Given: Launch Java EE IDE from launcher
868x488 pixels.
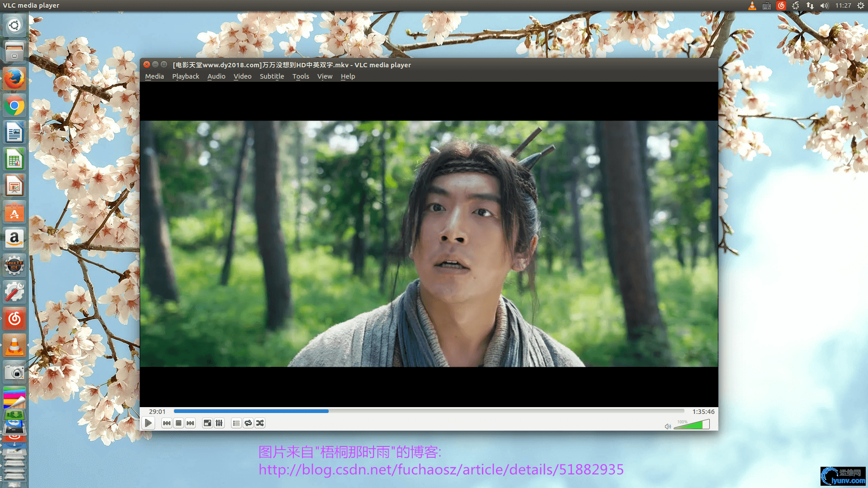Looking at the screenshot, I should [x=14, y=265].
